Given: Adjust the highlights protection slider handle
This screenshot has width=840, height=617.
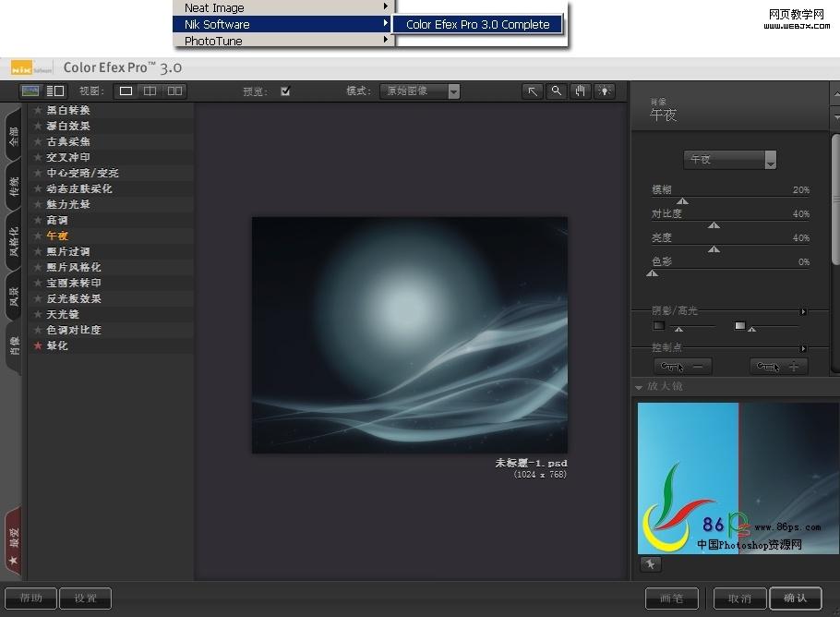Looking at the screenshot, I should coord(751,329).
